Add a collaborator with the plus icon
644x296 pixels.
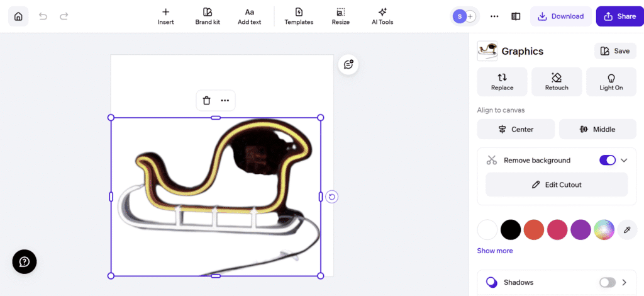click(x=470, y=16)
